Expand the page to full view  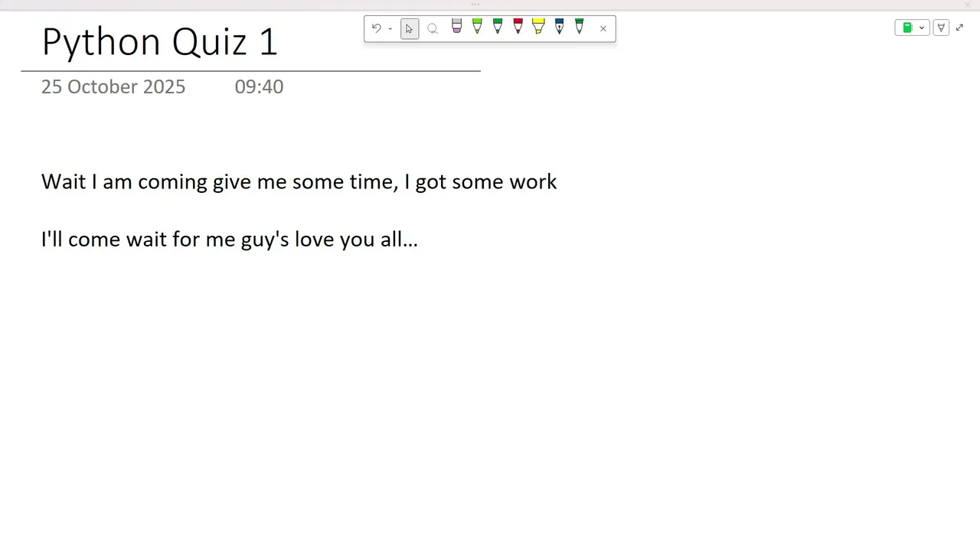[960, 28]
